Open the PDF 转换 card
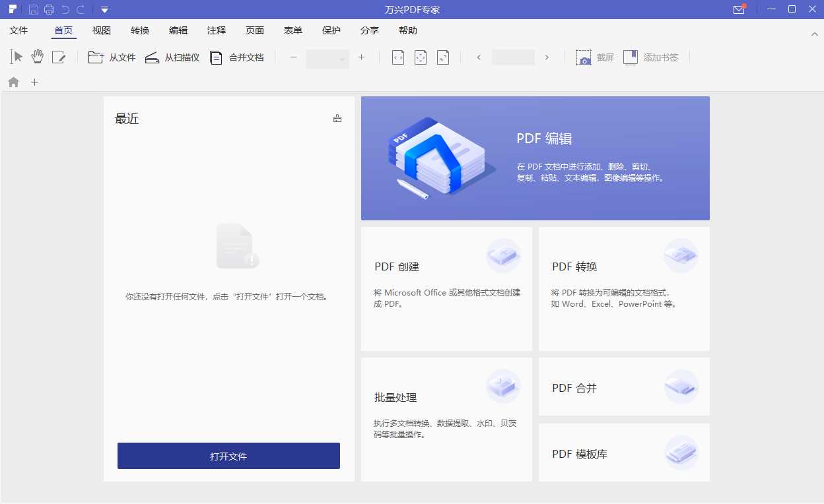824x504 pixels. click(x=624, y=289)
